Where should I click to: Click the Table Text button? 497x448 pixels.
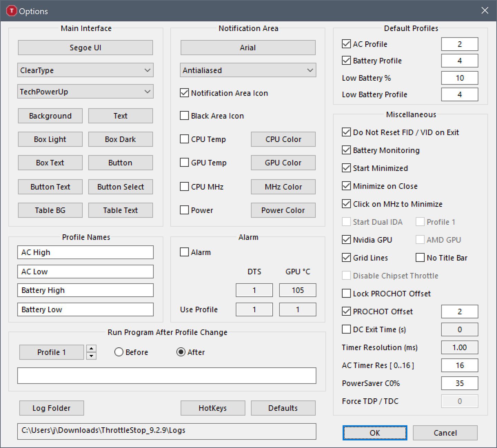pyautogui.click(x=121, y=210)
